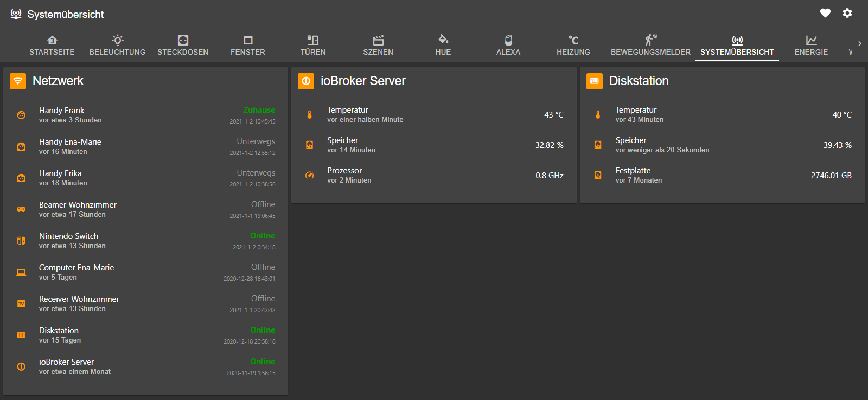Go to the Heizung tab
868x400 pixels.
573,46
